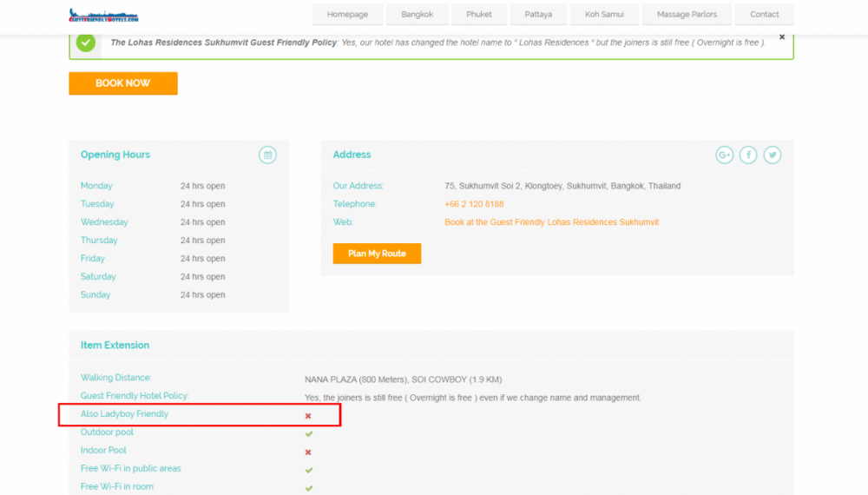Click the Guest Friendly Hotel Policy label

coord(135,396)
